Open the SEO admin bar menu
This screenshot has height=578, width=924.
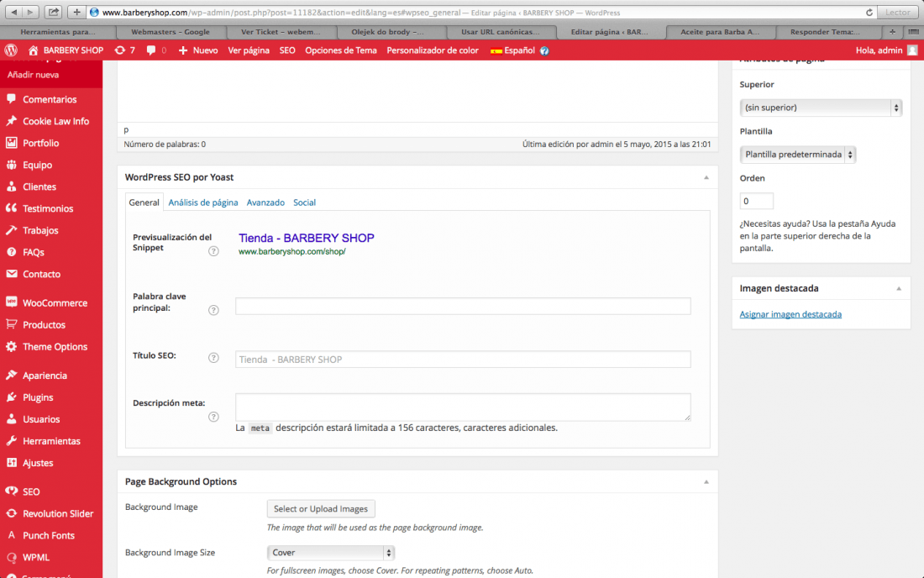(287, 50)
